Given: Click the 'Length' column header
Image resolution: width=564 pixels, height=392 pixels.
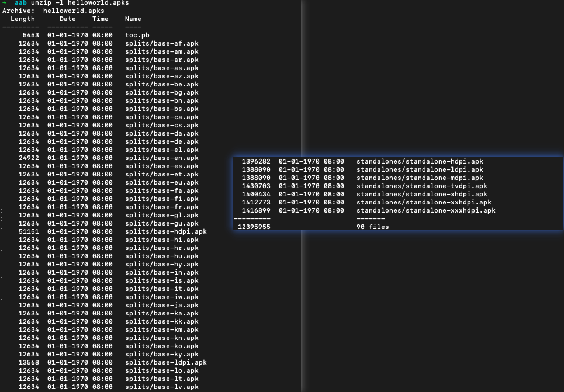Looking at the screenshot, I should [23, 19].
